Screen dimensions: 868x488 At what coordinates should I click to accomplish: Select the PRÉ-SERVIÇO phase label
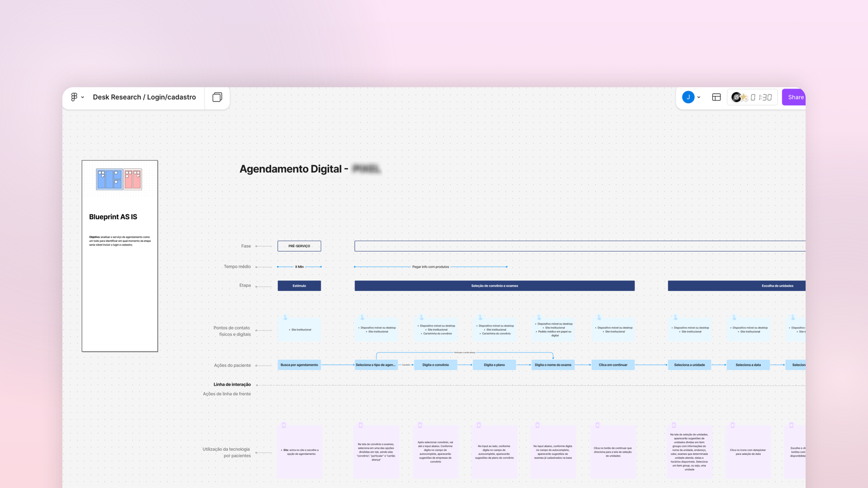299,246
